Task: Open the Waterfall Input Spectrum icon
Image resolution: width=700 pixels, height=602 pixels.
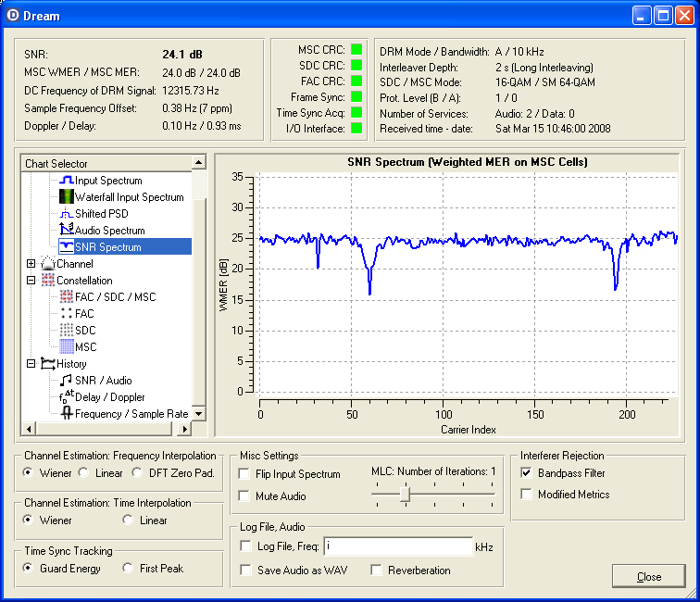Action: [x=67, y=197]
